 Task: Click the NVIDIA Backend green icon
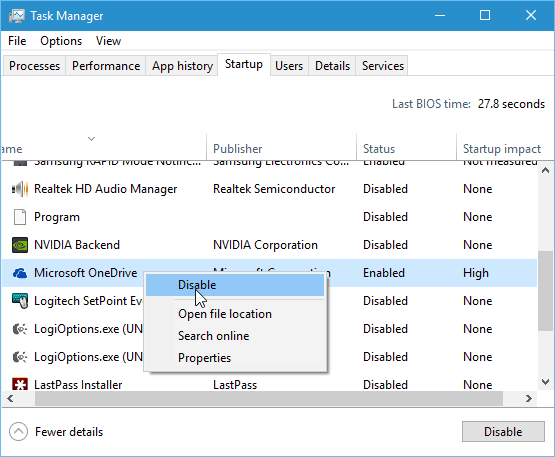click(20, 245)
